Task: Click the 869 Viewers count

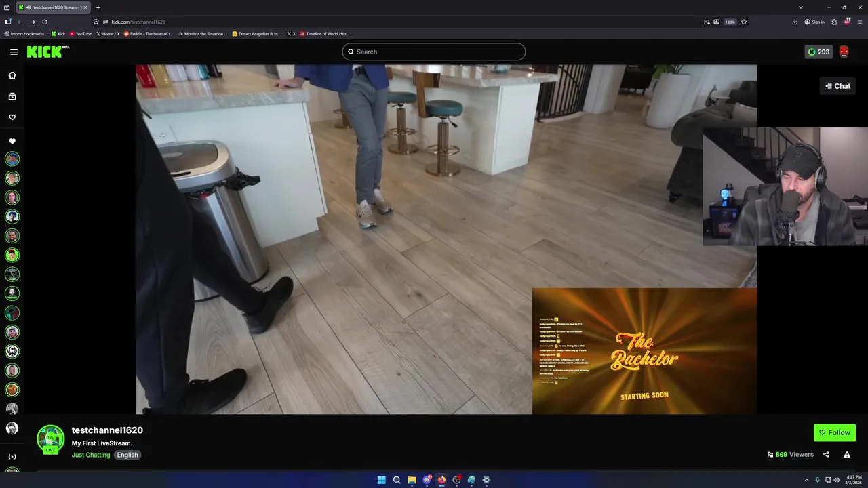Action: point(790,455)
